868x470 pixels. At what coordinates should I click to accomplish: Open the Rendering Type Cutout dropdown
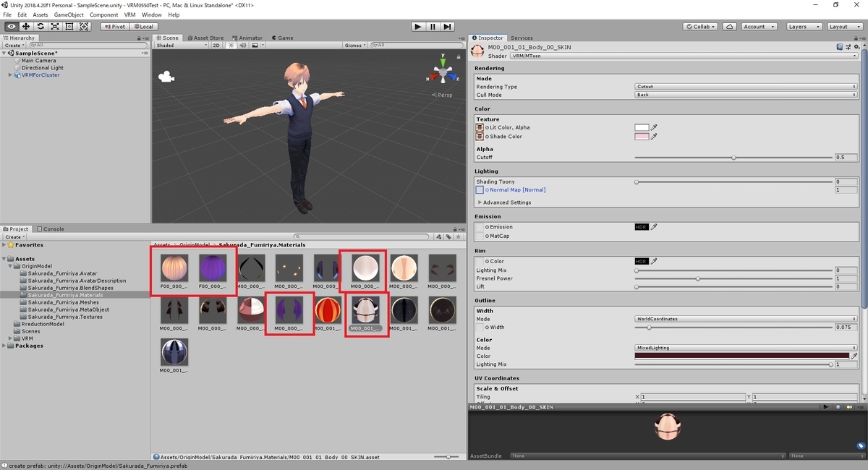pos(746,87)
